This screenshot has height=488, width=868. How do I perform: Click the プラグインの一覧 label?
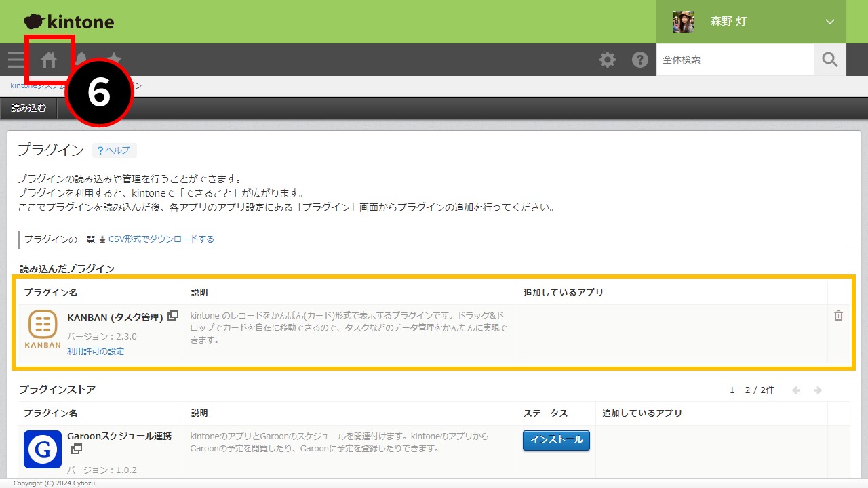click(x=60, y=239)
